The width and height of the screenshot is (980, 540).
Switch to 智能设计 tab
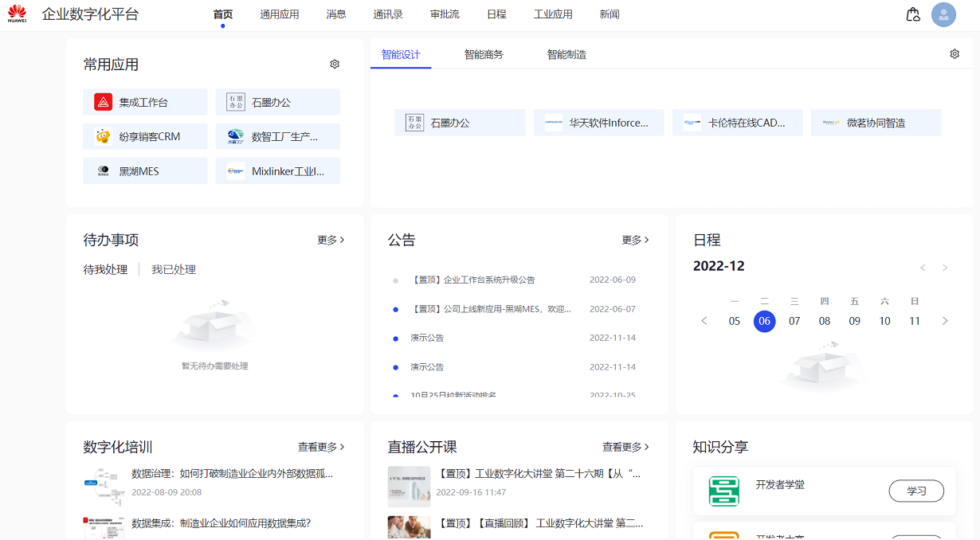401,55
